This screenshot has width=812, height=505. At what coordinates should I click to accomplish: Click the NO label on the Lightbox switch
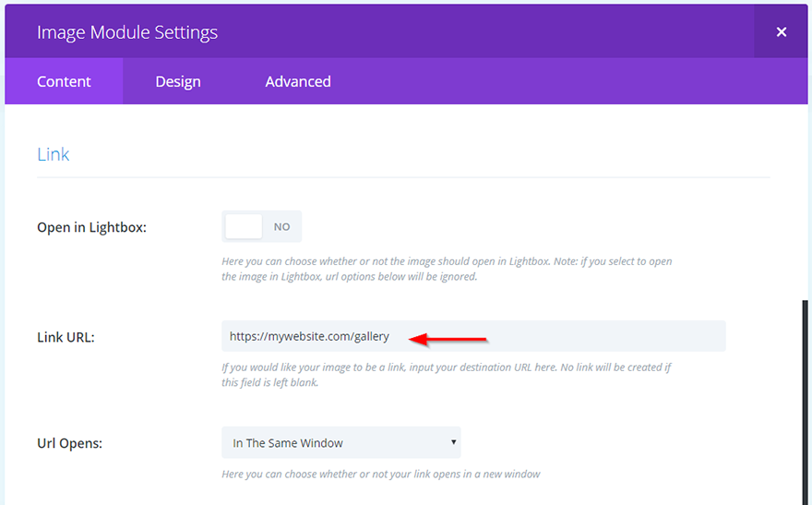coord(281,226)
